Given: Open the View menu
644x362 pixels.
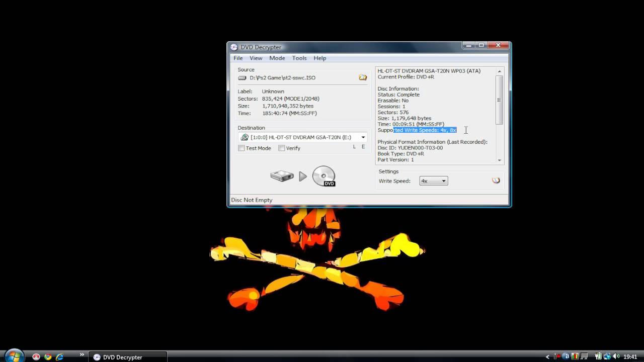Looking at the screenshot, I should pos(256,58).
